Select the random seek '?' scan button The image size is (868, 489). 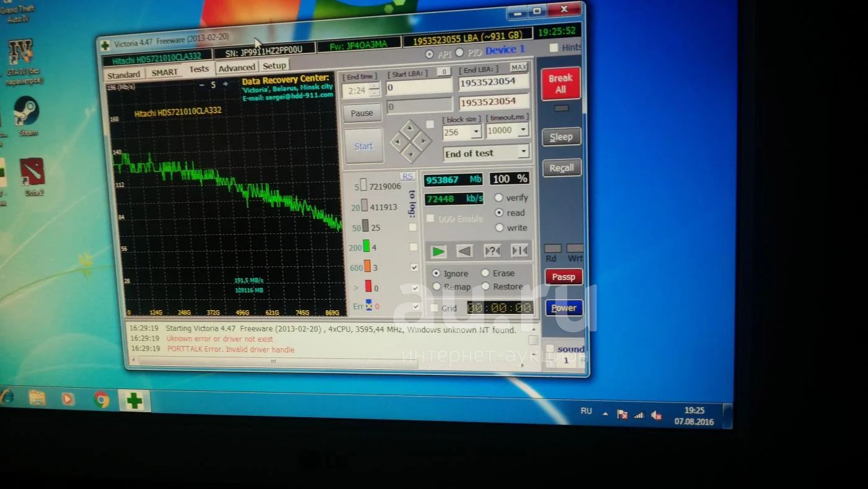pos(492,251)
